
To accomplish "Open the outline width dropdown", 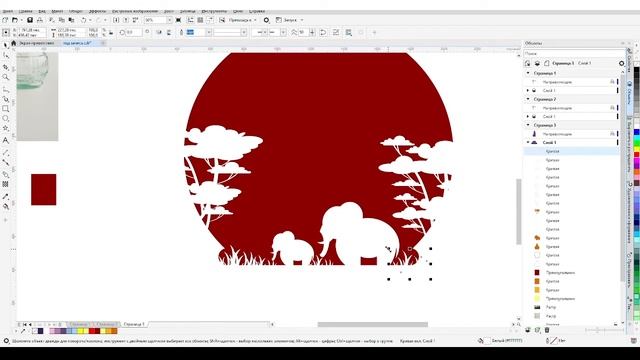I will point(209,32).
